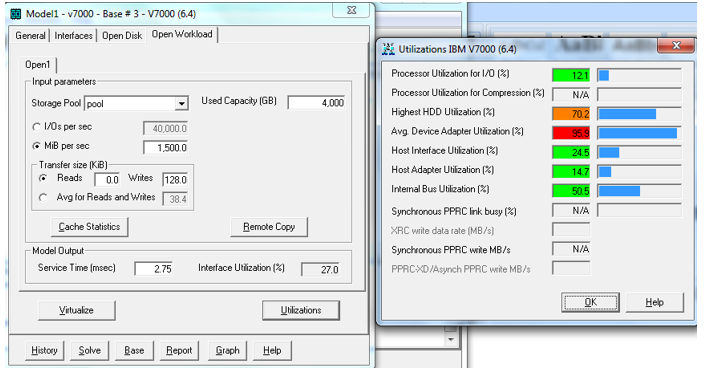Click the Utilizations button
Viewport: 705px width, 375px height.
coord(301,310)
